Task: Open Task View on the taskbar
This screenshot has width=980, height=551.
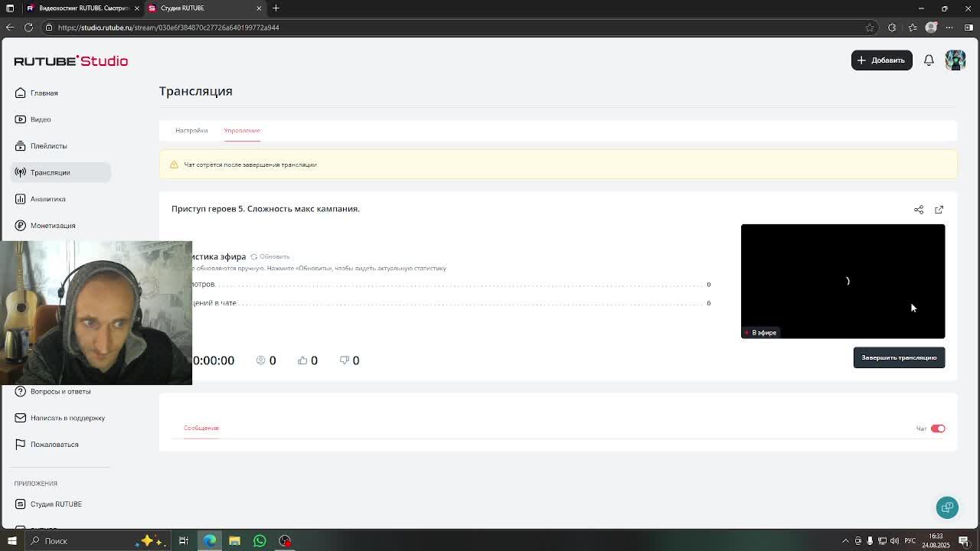Action: 184,541
